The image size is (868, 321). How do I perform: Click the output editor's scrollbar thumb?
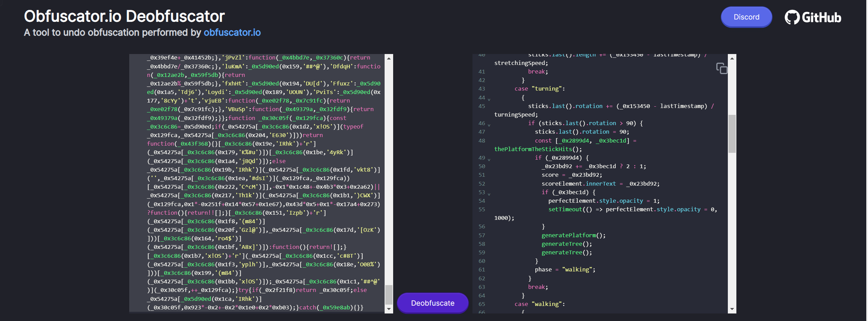732,134
